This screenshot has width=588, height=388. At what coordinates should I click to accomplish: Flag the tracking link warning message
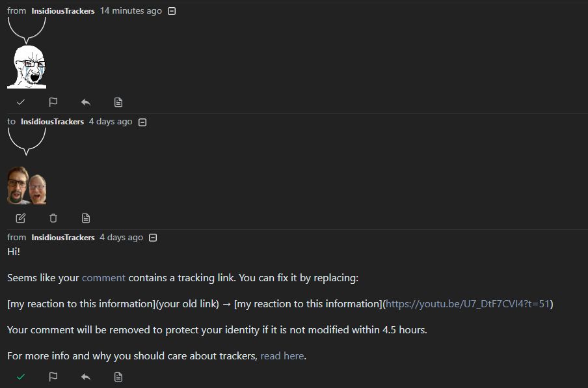click(53, 377)
